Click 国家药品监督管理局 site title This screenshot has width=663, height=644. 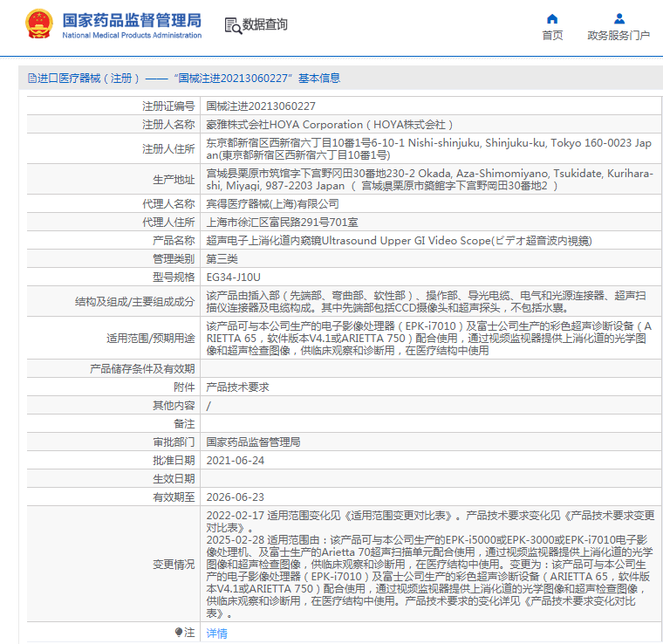click(x=132, y=20)
